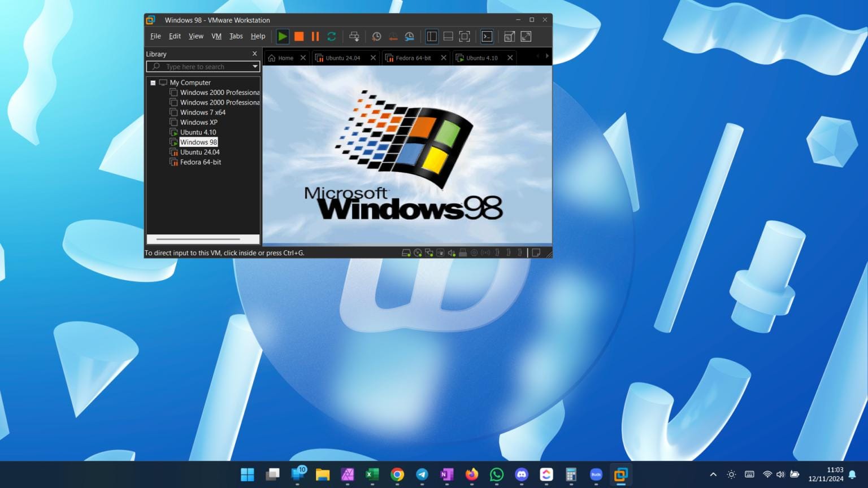Toggle the Library sidebar view button
The image size is (868, 488).
click(x=432, y=37)
